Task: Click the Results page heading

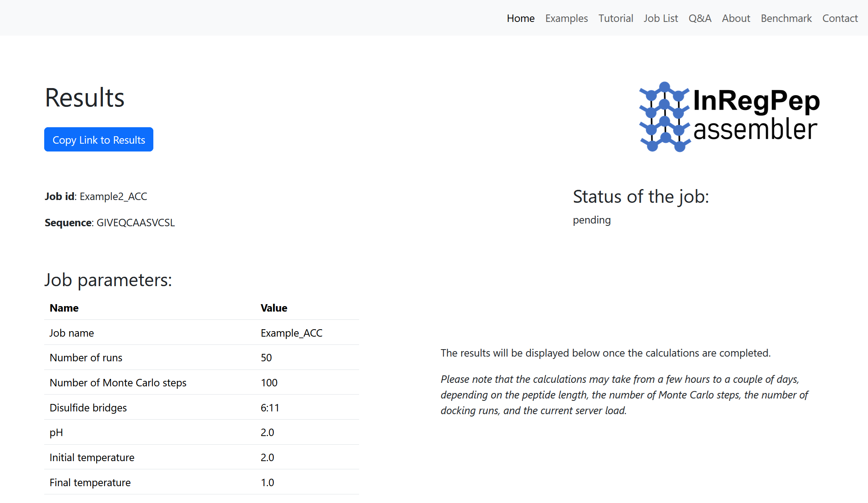Action: (x=84, y=98)
